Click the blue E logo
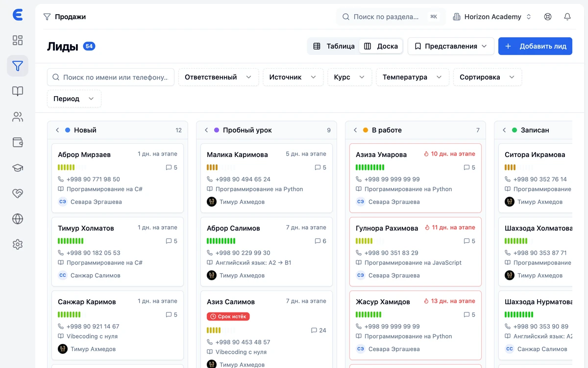The width and height of the screenshot is (588, 368). (x=18, y=15)
